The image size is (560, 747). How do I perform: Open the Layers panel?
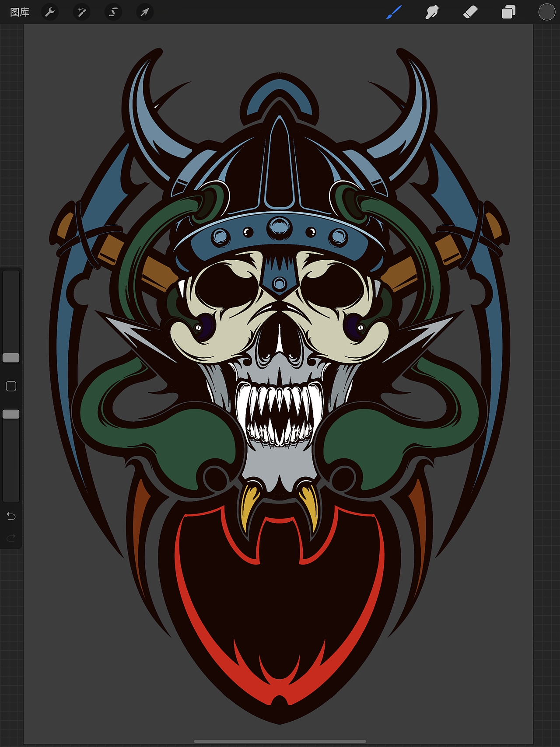tap(508, 12)
